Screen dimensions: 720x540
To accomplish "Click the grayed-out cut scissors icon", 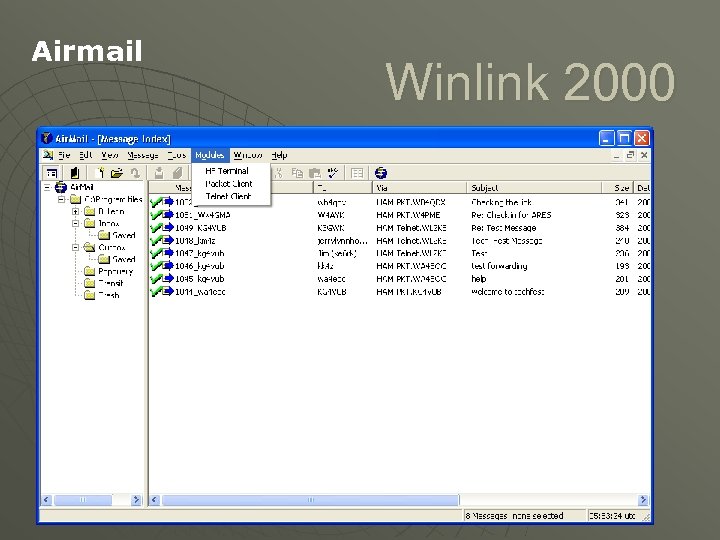I will (x=279, y=173).
